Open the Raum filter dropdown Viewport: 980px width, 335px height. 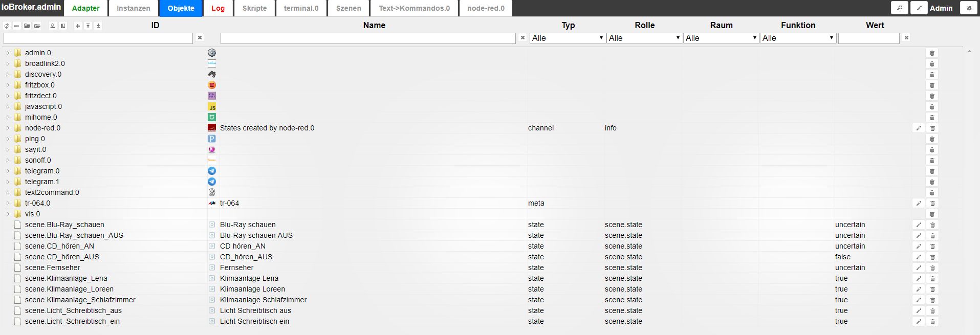(x=721, y=38)
